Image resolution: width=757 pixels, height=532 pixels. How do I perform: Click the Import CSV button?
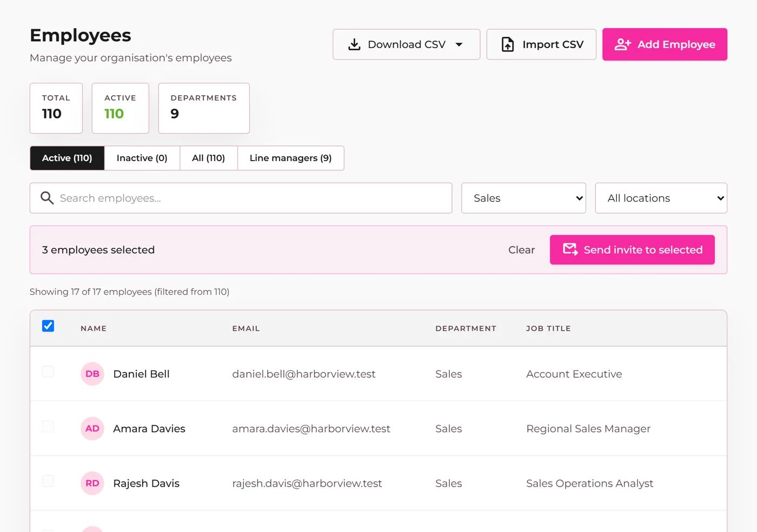coord(541,44)
